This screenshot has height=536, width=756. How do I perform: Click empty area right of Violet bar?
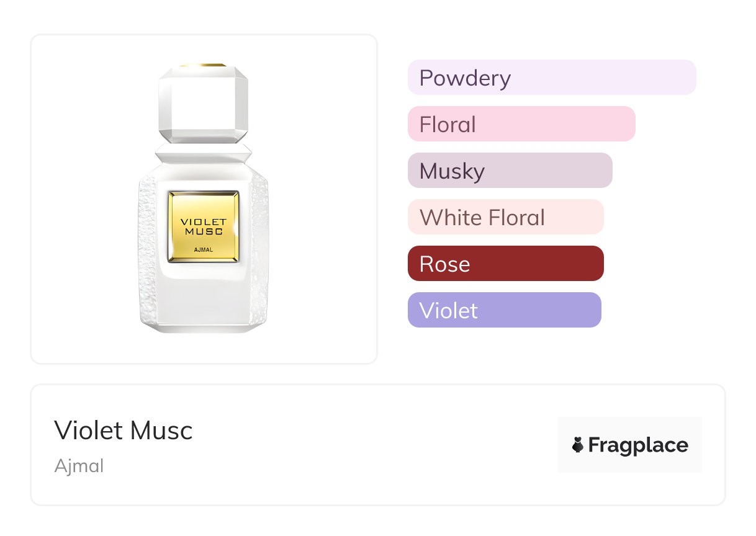click(658, 310)
